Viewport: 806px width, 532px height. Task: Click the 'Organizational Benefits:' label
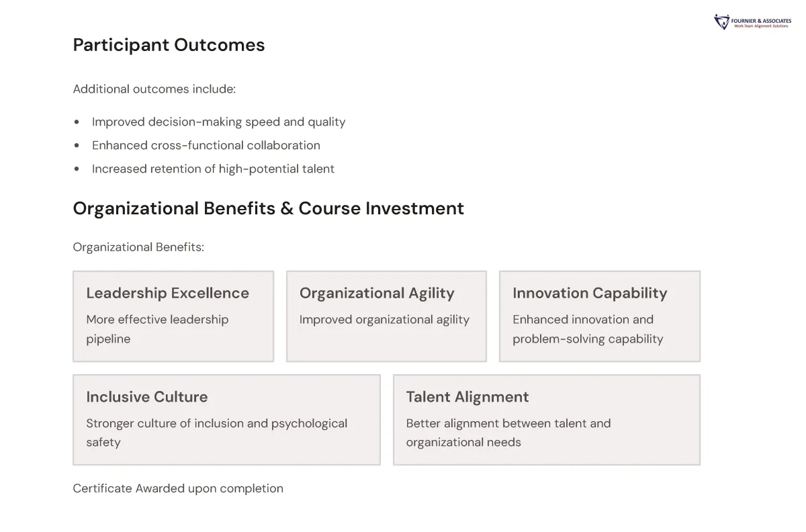(x=138, y=247)
